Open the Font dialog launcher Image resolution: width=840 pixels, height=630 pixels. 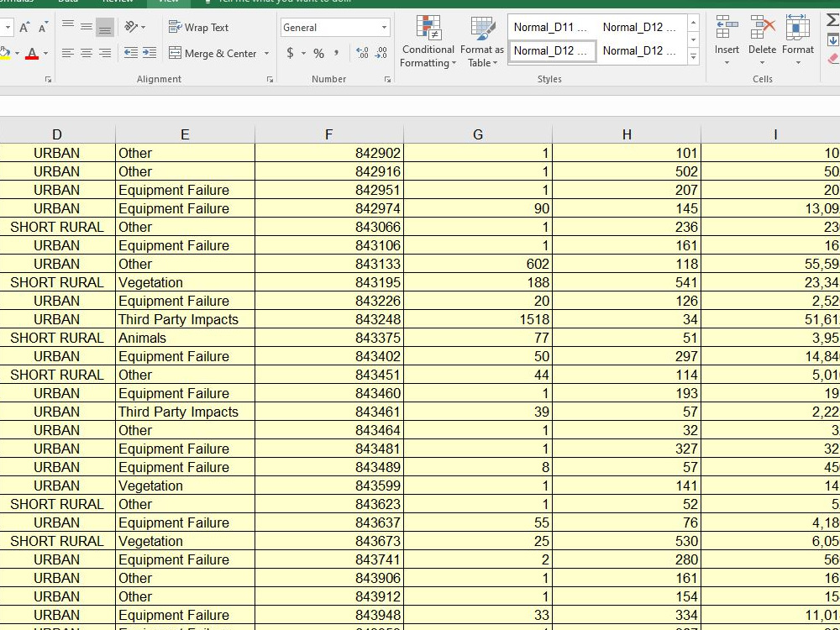[48, 79]
